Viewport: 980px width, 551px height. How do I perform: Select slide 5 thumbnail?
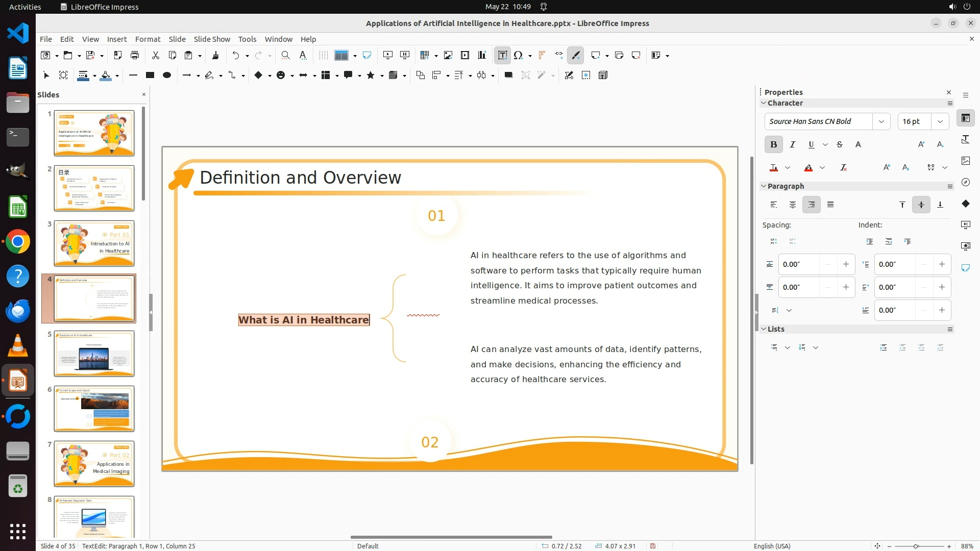pos(94,353)
